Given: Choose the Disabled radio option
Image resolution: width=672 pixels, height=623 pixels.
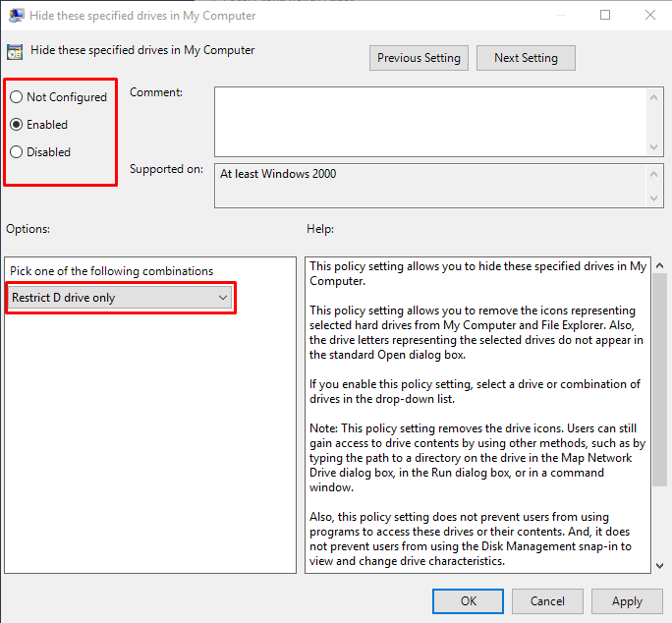Looking at the screenshot, I should pos(17,152).
